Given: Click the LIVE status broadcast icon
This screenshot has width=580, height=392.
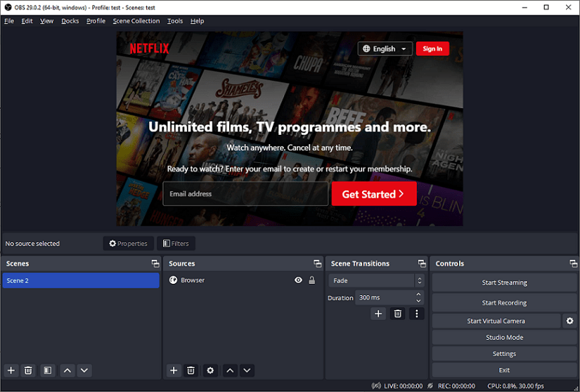Looking at the screenshot, I should [377, 386].
